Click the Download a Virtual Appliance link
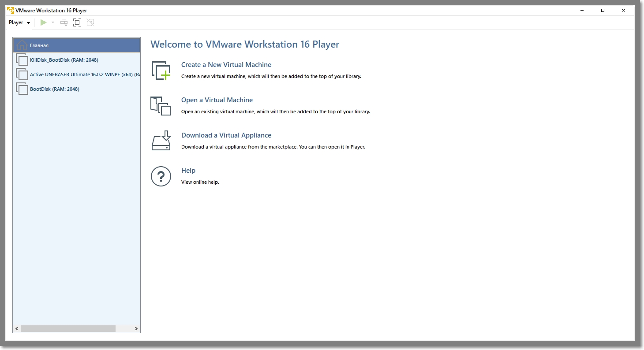Viewport: 644px width, 350px height. click(x=226, y=135)
